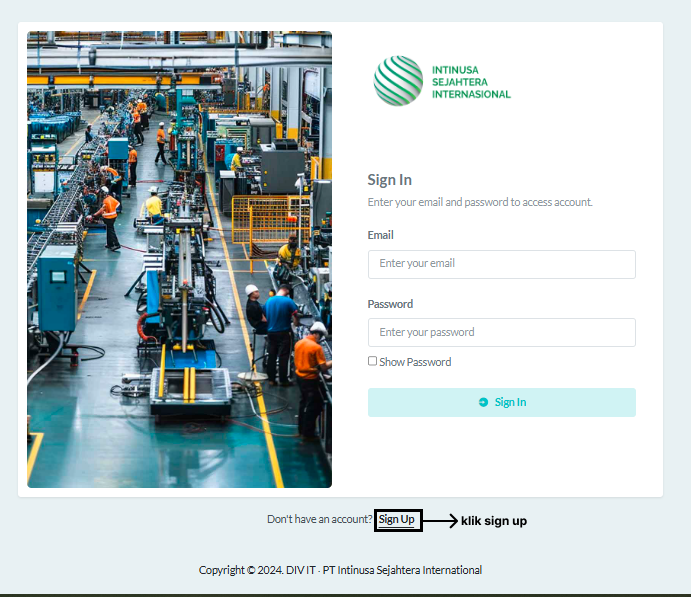The width and height of the screenshot is (691, 597).
Task: Open the Sign Up link
Action: click(x=396, y=520)
